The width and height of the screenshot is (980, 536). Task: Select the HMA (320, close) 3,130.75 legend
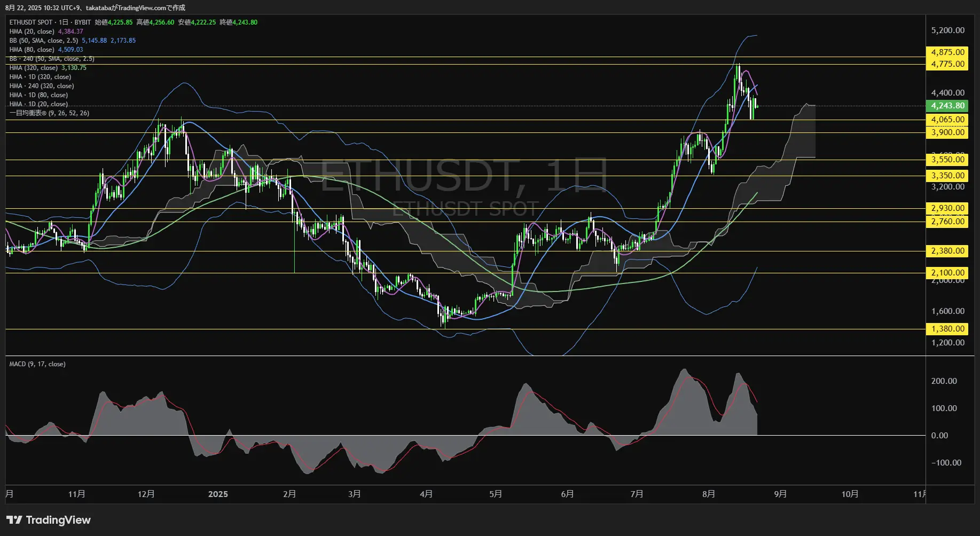click(x=48, y=68)
